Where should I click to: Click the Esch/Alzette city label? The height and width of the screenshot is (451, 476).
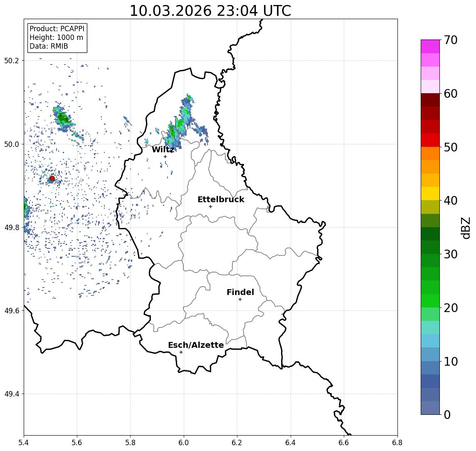tap(196, 345)
